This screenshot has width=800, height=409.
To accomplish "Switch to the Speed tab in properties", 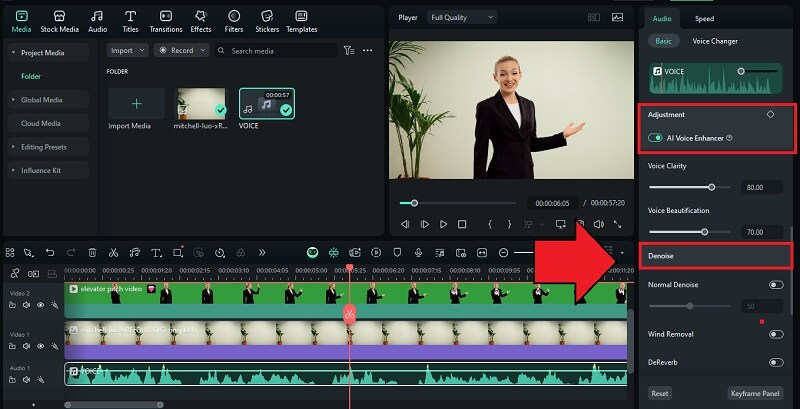I will pos(704,19).
